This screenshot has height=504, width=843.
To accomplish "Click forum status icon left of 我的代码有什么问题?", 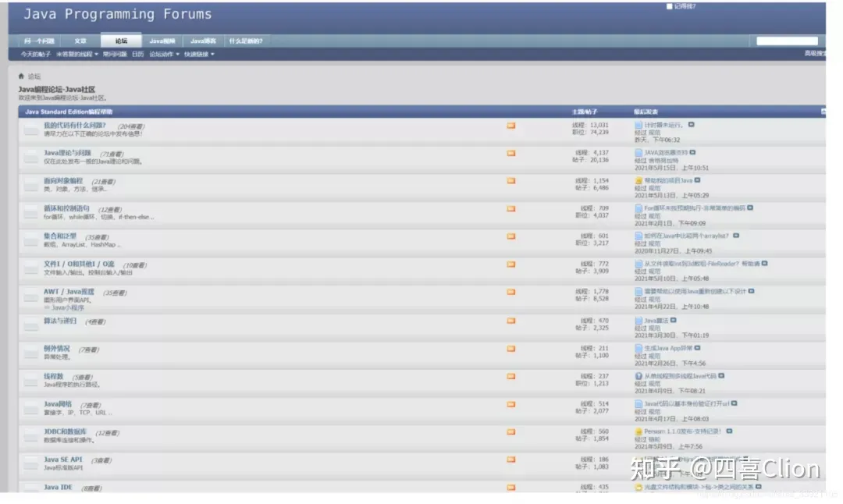I will [31, 130].
